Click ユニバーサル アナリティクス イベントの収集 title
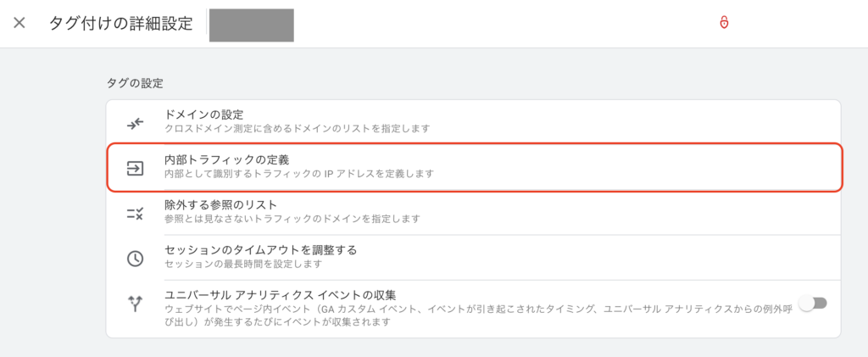This screenshot has height=357, width=868. click(281, 294)
